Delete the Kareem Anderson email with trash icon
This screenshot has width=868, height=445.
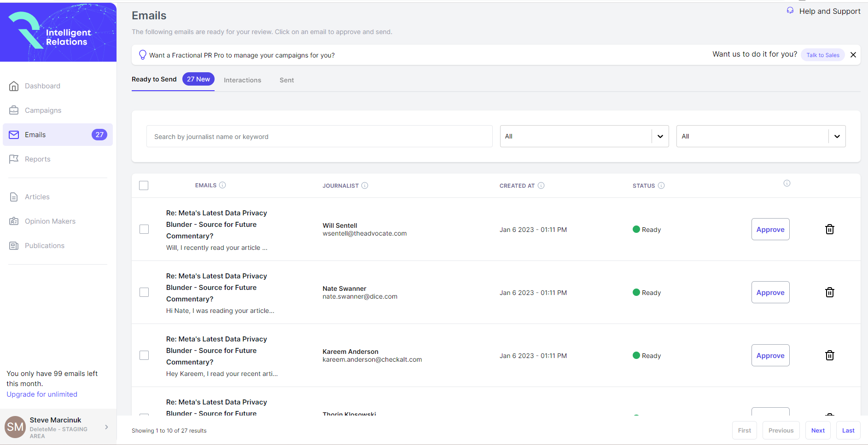click(830, 355)
